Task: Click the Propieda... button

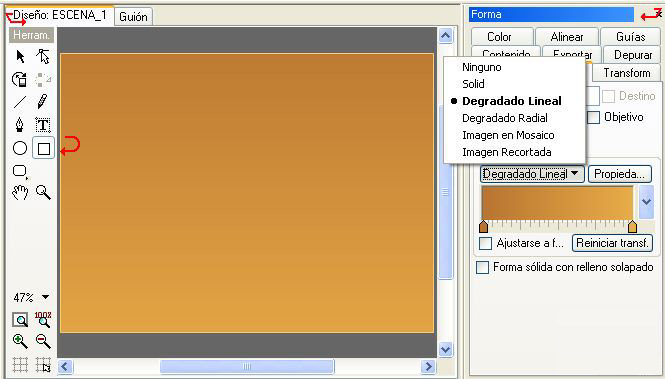Action: 620,174
